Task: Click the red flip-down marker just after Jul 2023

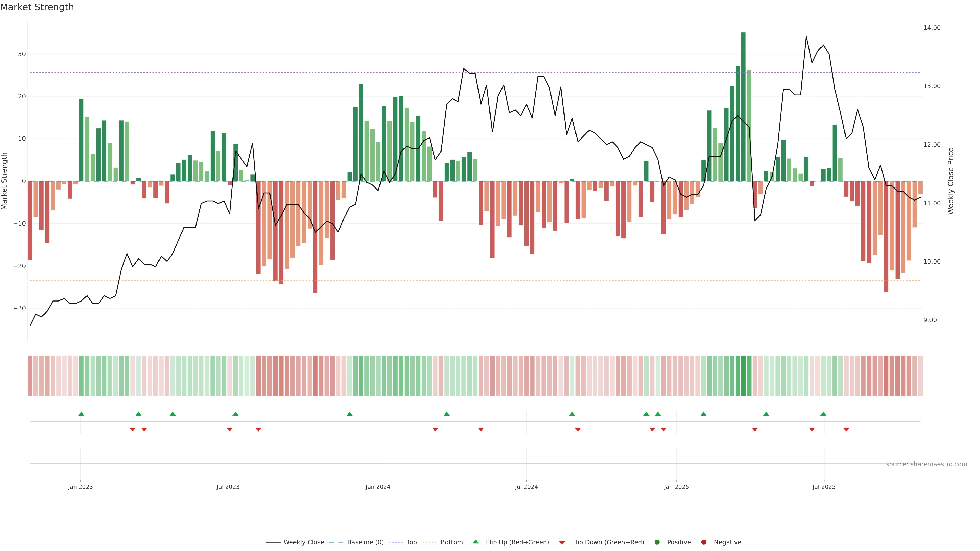Action: click(230, 429)
